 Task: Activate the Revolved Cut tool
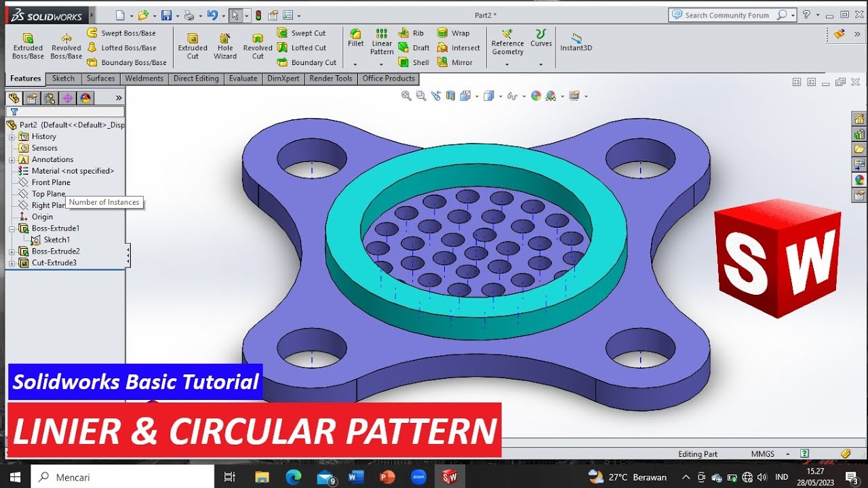258,45
